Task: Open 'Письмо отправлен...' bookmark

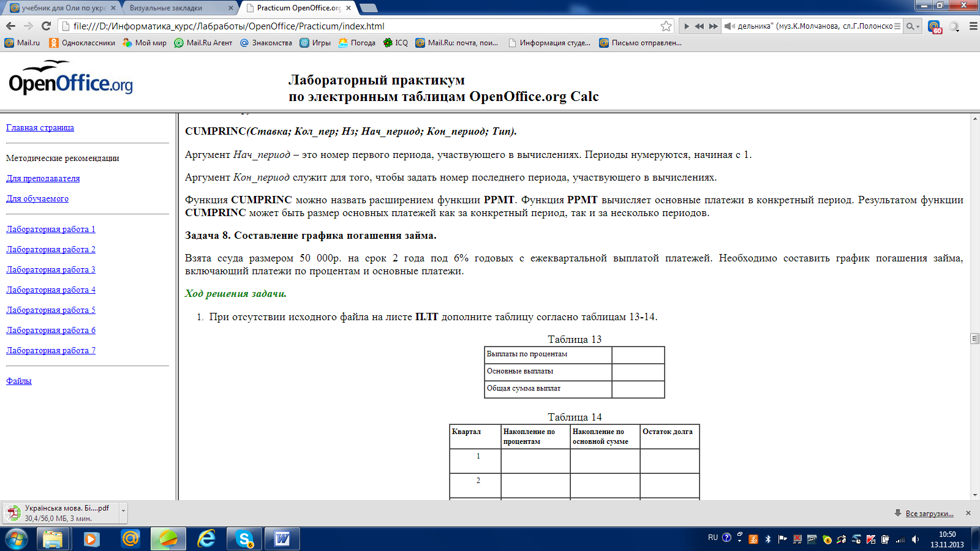Action: pyautogui.click(x=640, y=43)
